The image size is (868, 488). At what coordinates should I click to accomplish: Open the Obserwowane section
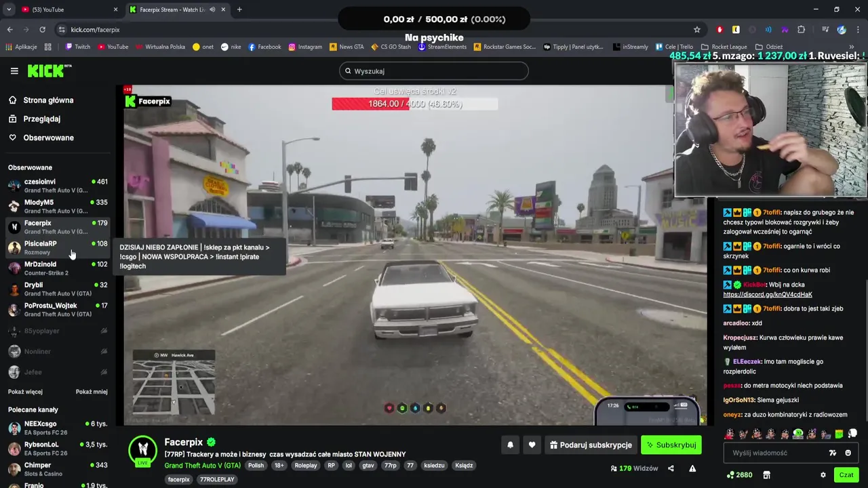48,138
